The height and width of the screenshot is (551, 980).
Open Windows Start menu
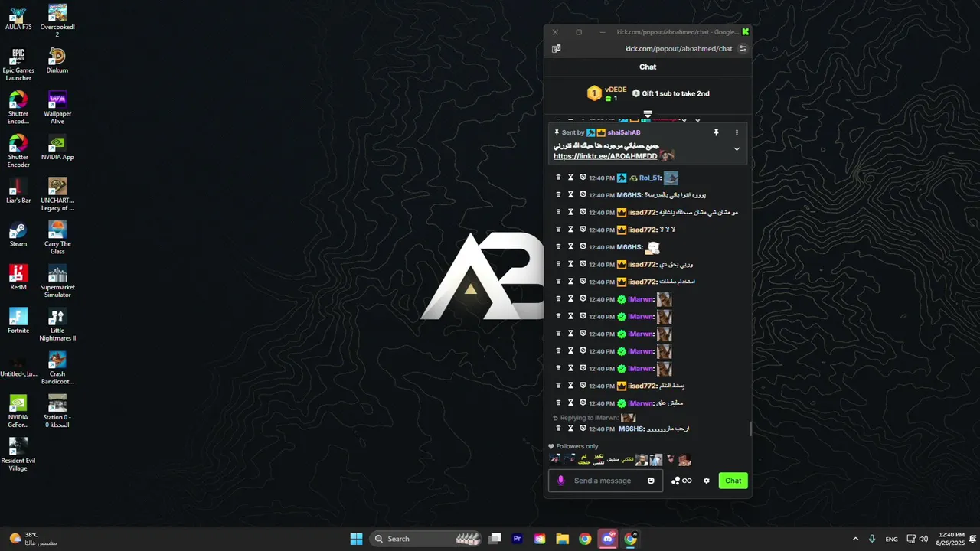click(x=356, y=539)
